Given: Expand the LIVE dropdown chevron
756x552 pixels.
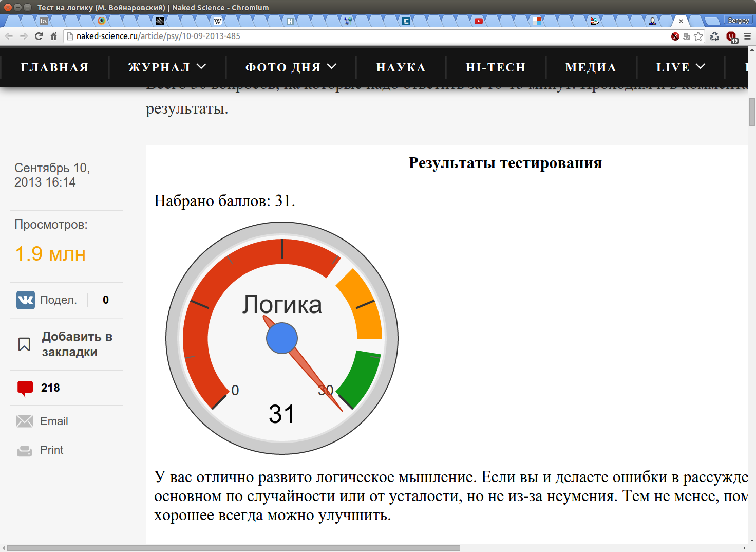Looking at the screenshot, I should tap(701, 67).
